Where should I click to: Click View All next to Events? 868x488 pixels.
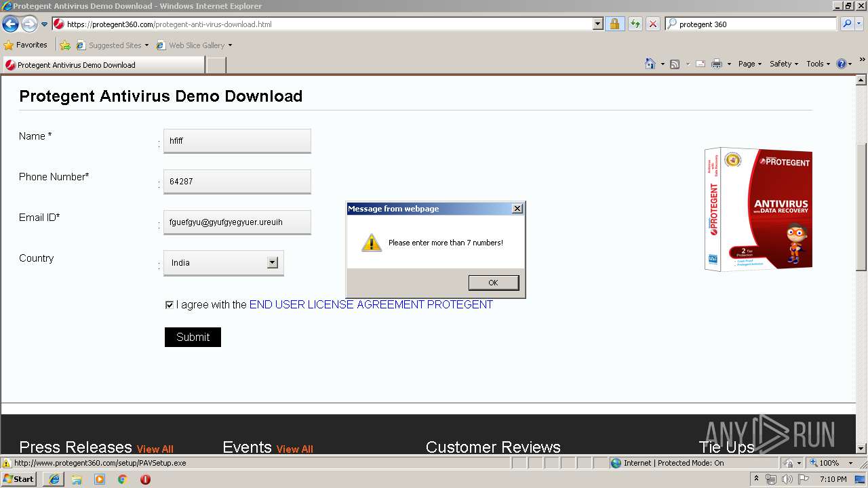coord(295,449)
